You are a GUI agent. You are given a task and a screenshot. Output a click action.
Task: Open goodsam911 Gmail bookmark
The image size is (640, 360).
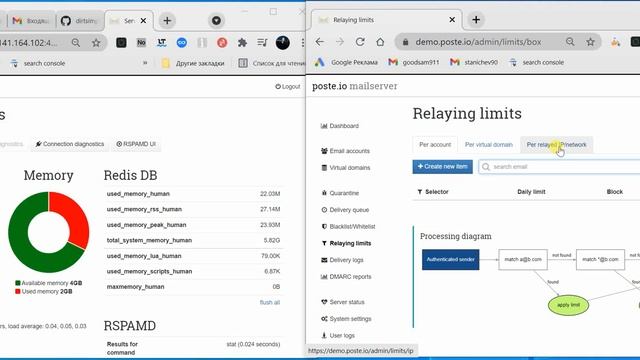(x=414, y=62)
